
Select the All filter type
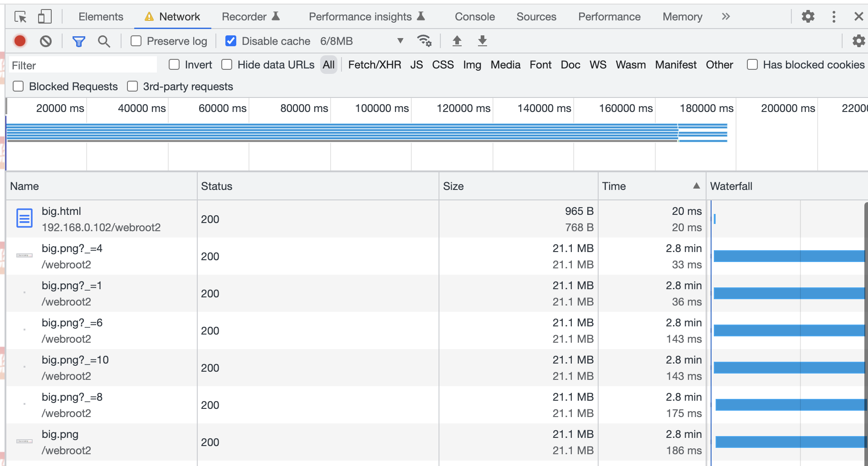pyautogui.click(x=329, y=65)
